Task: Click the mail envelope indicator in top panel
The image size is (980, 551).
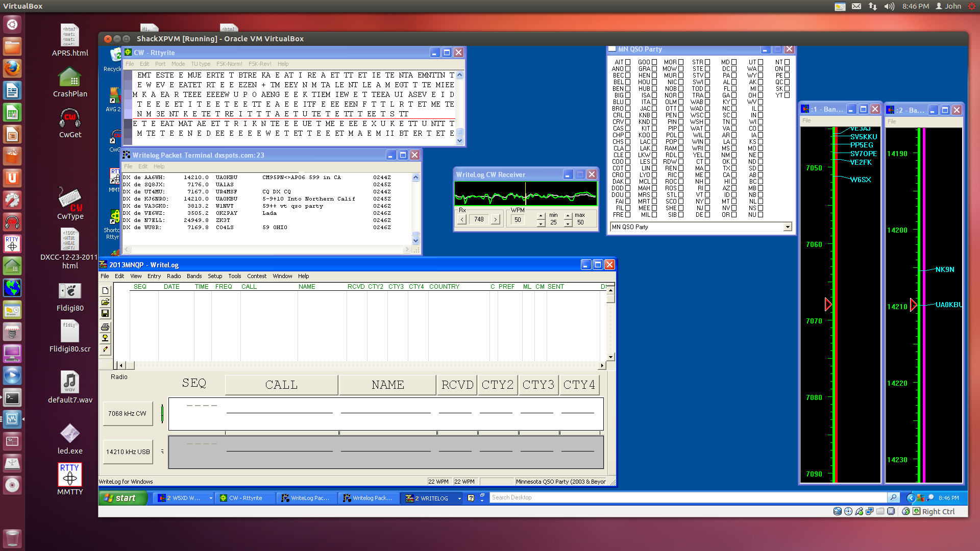Action: pos(856,6)
